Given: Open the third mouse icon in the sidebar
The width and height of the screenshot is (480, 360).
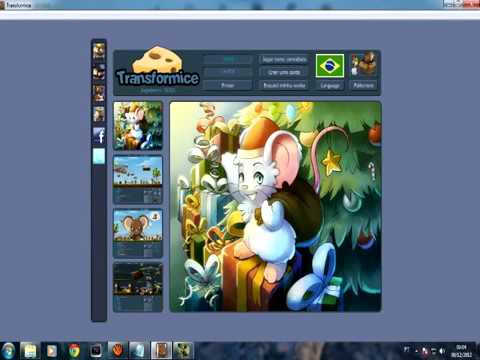Looking at the screenshot, I should (x=99, y=93).
